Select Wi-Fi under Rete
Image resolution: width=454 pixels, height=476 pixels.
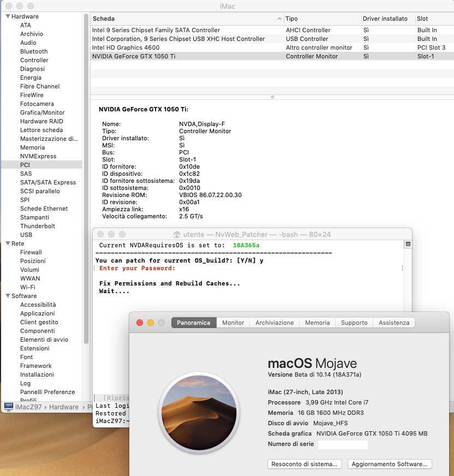click(28, 287)
